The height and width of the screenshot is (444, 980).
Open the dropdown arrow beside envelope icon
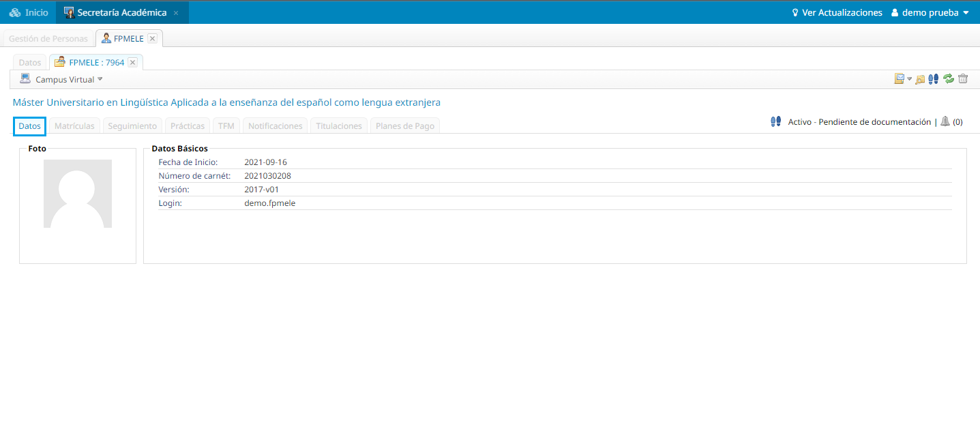(910, 80)
